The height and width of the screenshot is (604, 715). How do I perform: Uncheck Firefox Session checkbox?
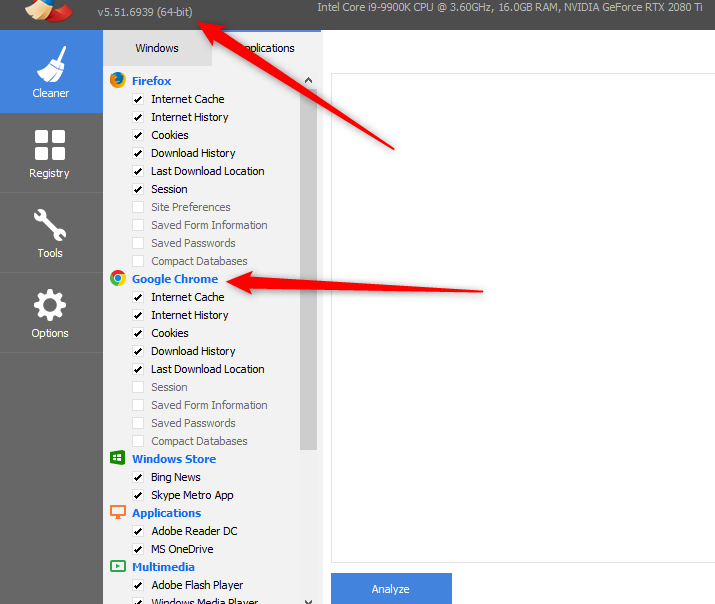138,189
